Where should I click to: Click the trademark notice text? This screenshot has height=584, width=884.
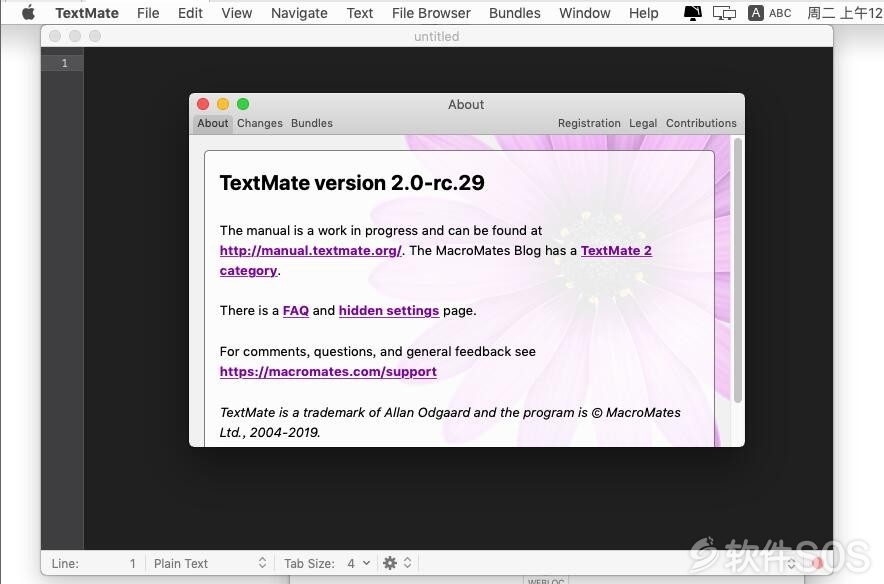click(450, 422)
